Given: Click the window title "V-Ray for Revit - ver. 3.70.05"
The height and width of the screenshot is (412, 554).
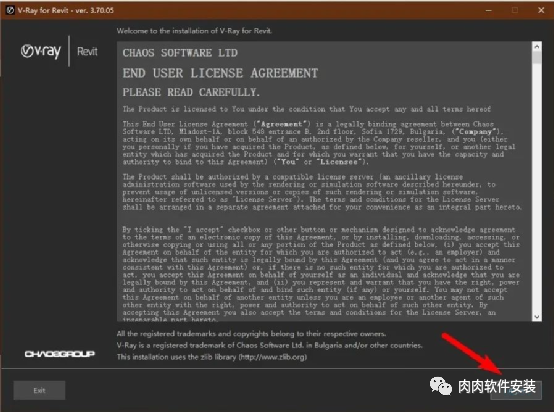Looking at the screenshot, I should pyautogui.click(x=66, y=10).
